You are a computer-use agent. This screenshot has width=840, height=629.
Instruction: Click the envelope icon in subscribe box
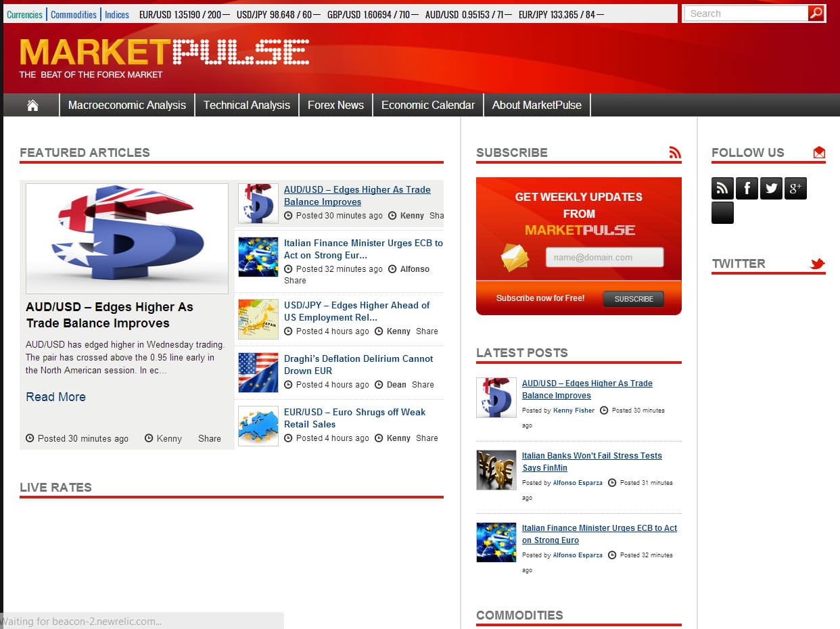pyautogui.click(x=515, y=257)
